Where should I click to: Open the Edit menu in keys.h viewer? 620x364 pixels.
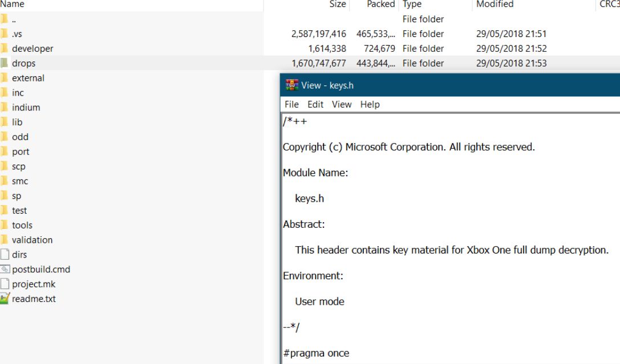315,104
